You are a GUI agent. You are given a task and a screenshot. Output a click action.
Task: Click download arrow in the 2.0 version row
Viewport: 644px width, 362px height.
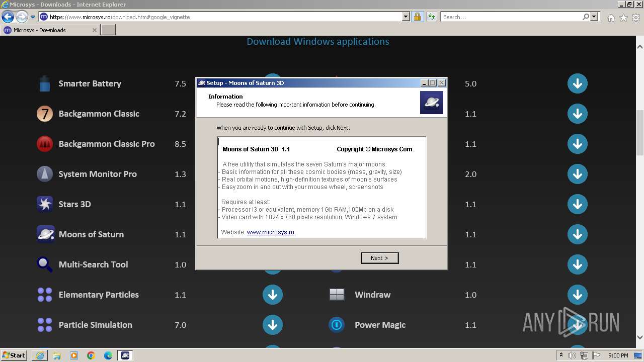(x=578, y=174)
